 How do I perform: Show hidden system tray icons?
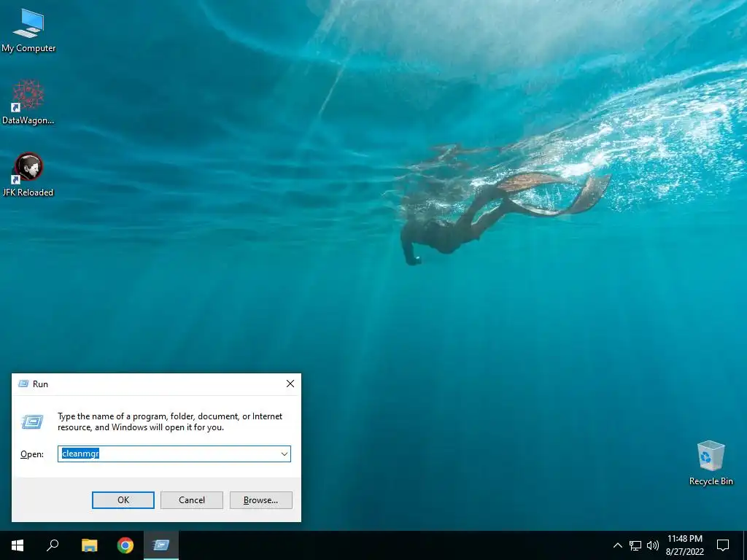(617, 545)
